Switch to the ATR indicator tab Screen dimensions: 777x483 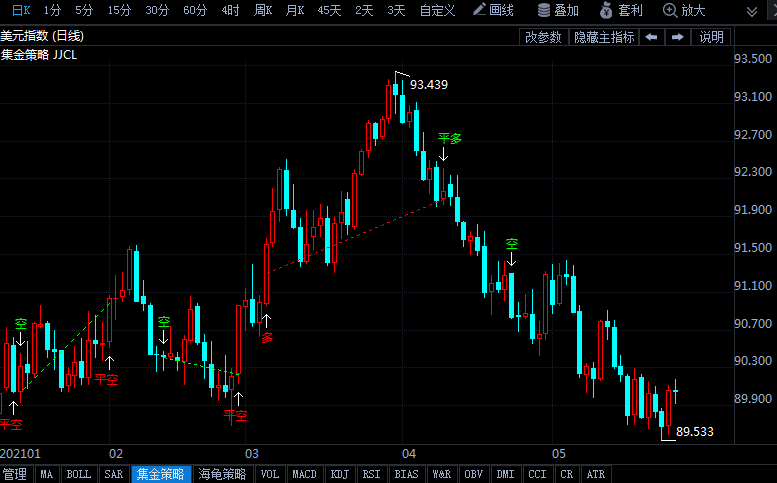(596, 474)
